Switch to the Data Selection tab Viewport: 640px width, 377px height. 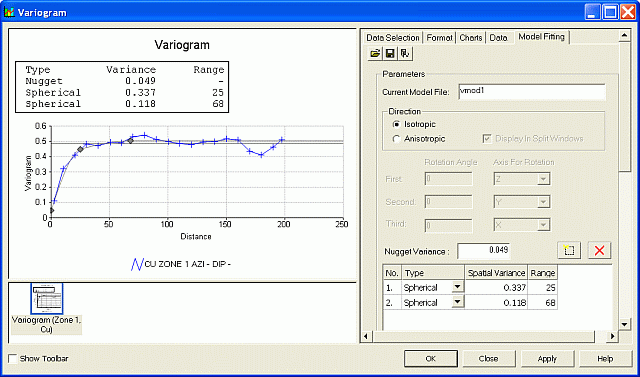tap(393, 38)
